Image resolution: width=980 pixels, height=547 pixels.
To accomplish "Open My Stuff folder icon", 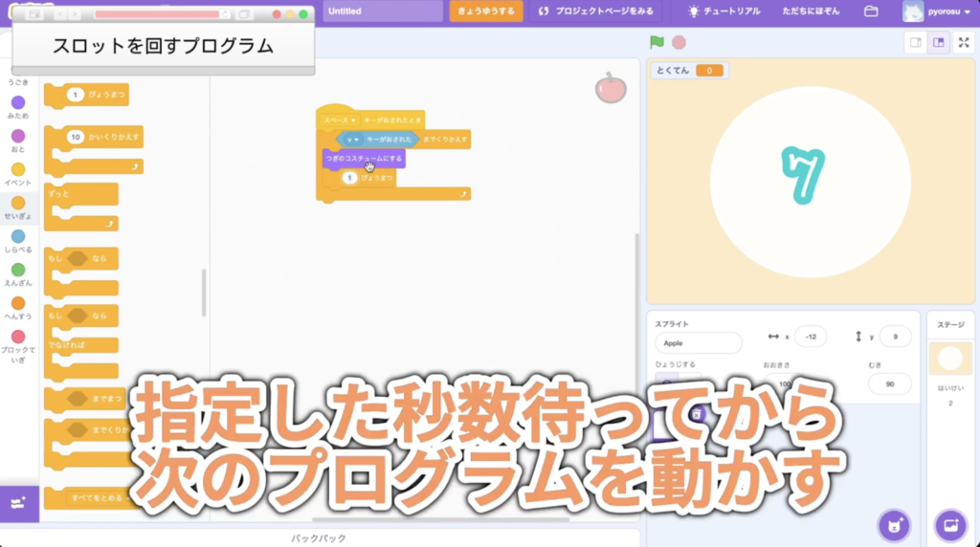I will point(870,11).
